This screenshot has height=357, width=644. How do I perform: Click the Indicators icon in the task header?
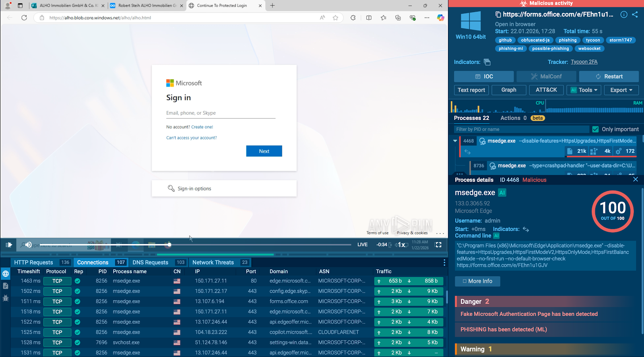click(487, 62)
